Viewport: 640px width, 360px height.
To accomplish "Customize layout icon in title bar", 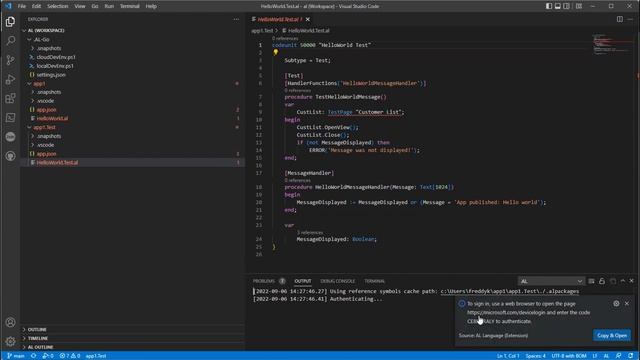I will (x=579, y=6).
